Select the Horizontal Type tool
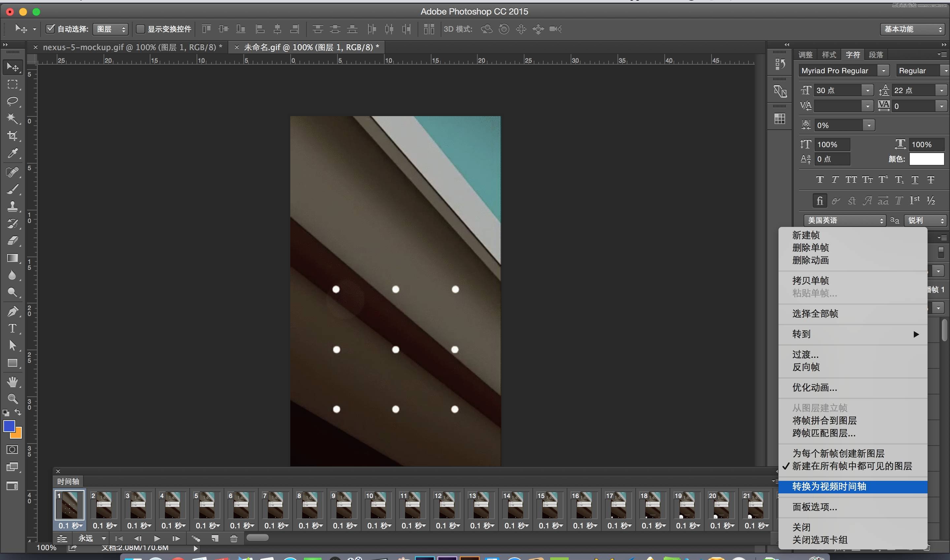Screen dimensions: 950x560 tap(13, 328)
